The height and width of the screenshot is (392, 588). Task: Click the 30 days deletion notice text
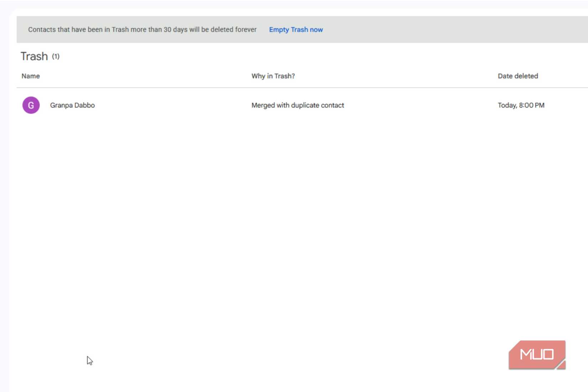142,30
